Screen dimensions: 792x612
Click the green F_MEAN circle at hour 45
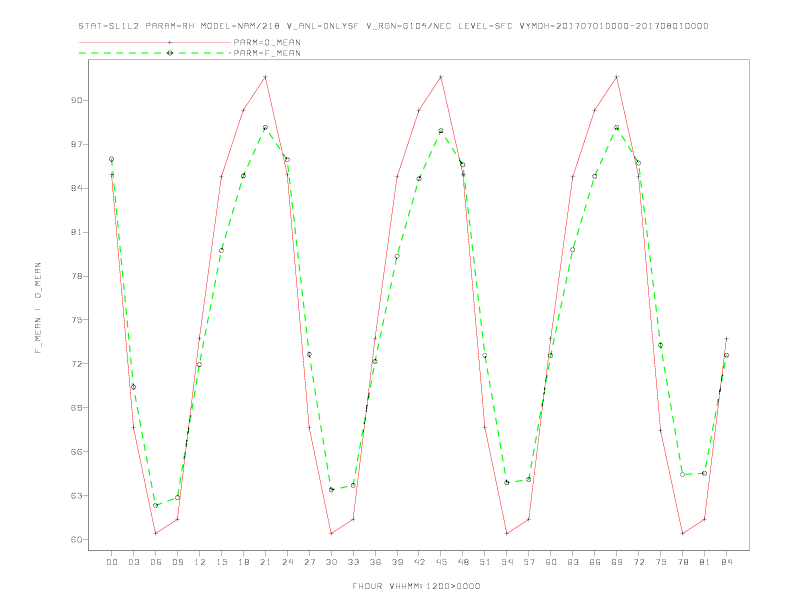click(441, 131)
